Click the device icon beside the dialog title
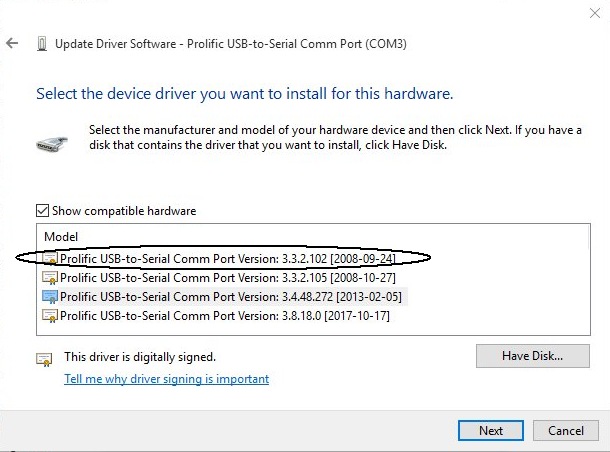The width and height of the screenshot is (610, 452). click(x=42, y=44)
